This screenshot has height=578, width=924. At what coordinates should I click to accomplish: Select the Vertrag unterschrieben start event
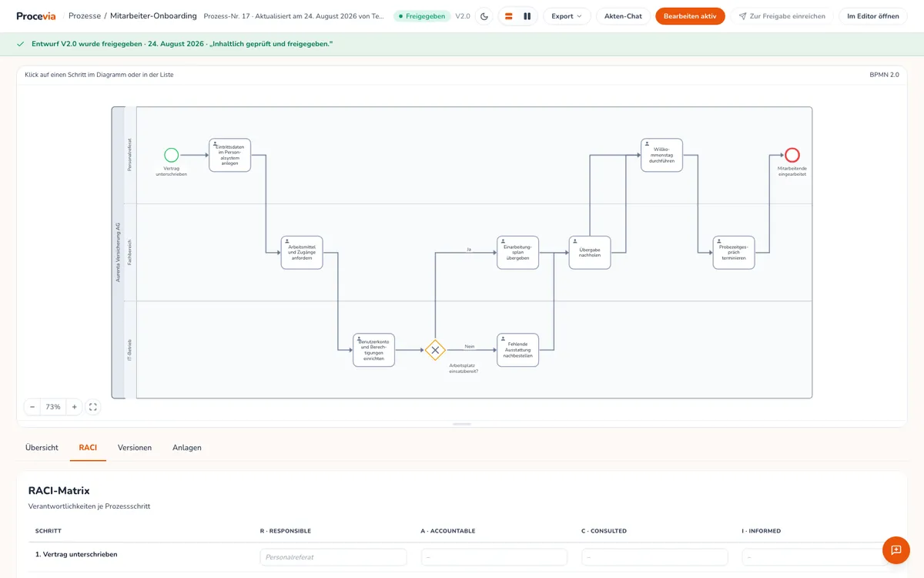tap(171, 155)
